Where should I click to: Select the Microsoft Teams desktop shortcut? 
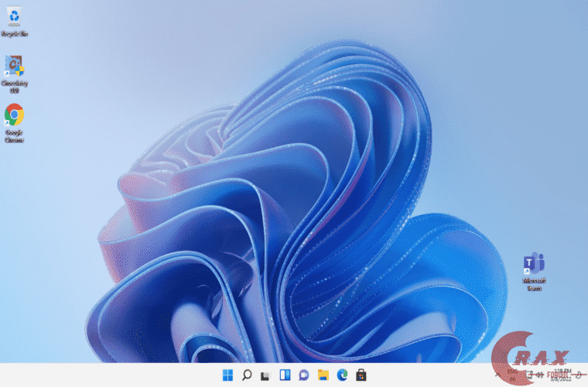pyautogui.click(x=534, y=272)
